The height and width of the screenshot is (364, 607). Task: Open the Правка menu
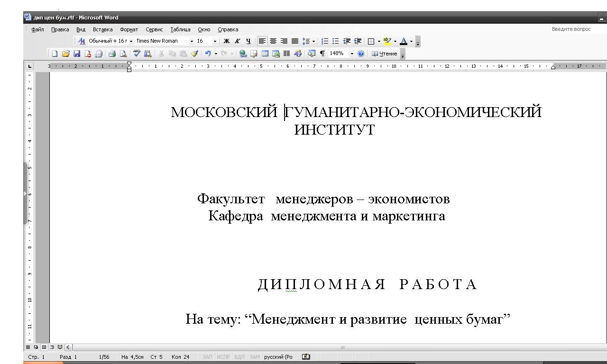point(60,29)
